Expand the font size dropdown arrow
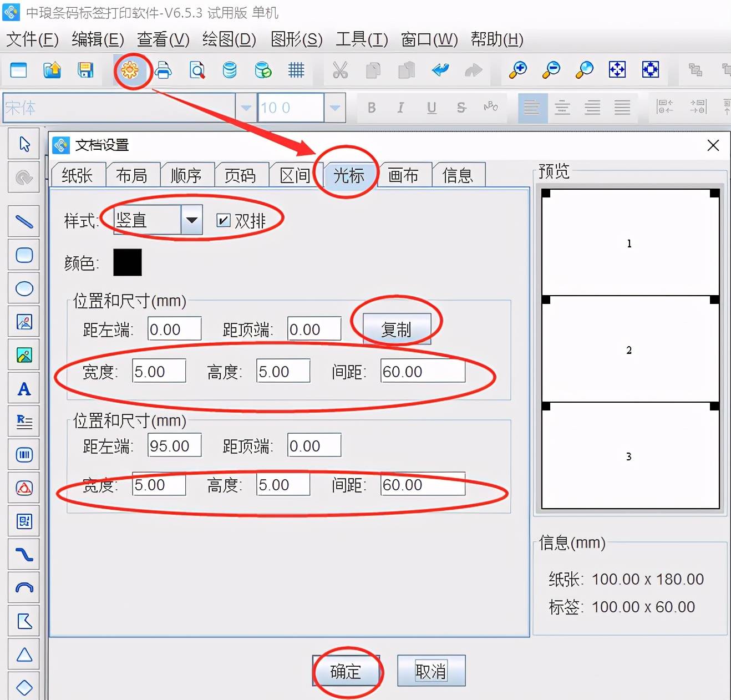 point(335,108)
